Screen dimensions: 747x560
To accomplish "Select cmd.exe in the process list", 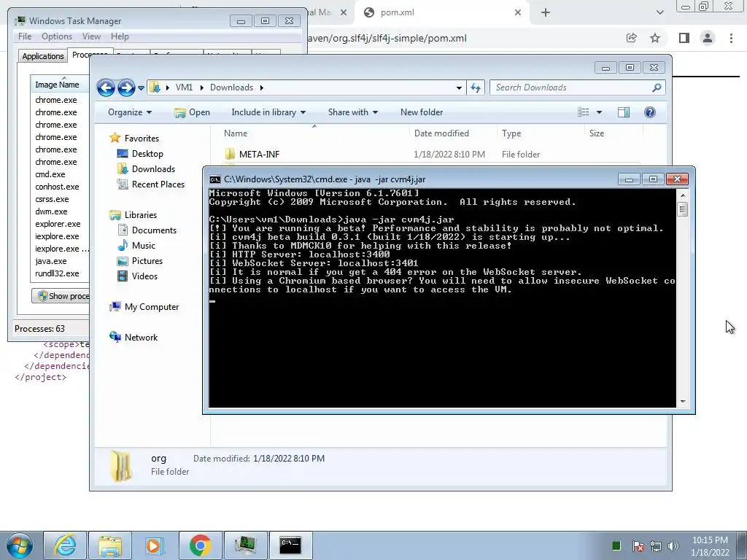I will click(x=50, y=174).
